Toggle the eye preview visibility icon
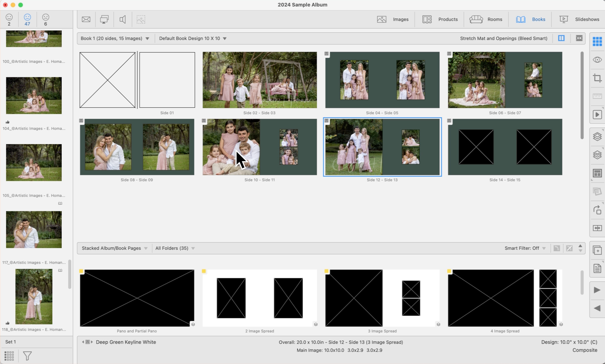Image resolution: width=605 pixels, height=364 pixels. tap(597, 60)
